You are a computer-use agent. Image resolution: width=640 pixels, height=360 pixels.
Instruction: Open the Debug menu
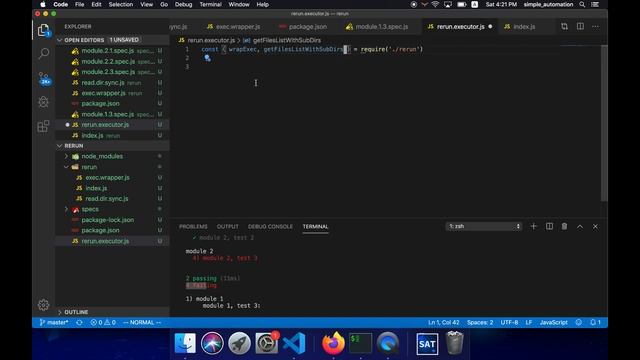(x=183, y=4)
